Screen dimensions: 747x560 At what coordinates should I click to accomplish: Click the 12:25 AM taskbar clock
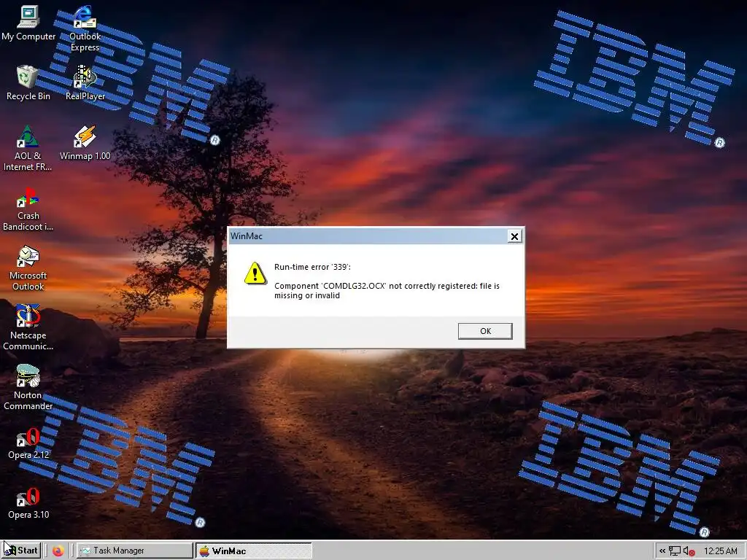coord(720,551)
